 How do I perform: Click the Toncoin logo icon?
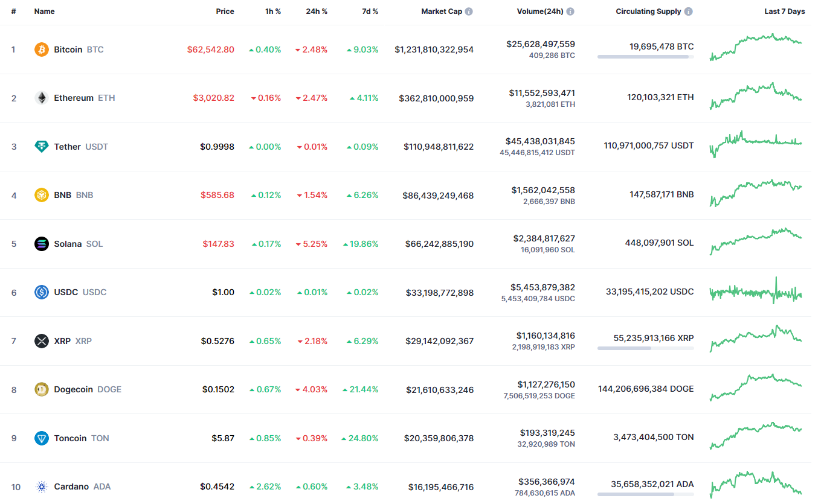point(42,438)
